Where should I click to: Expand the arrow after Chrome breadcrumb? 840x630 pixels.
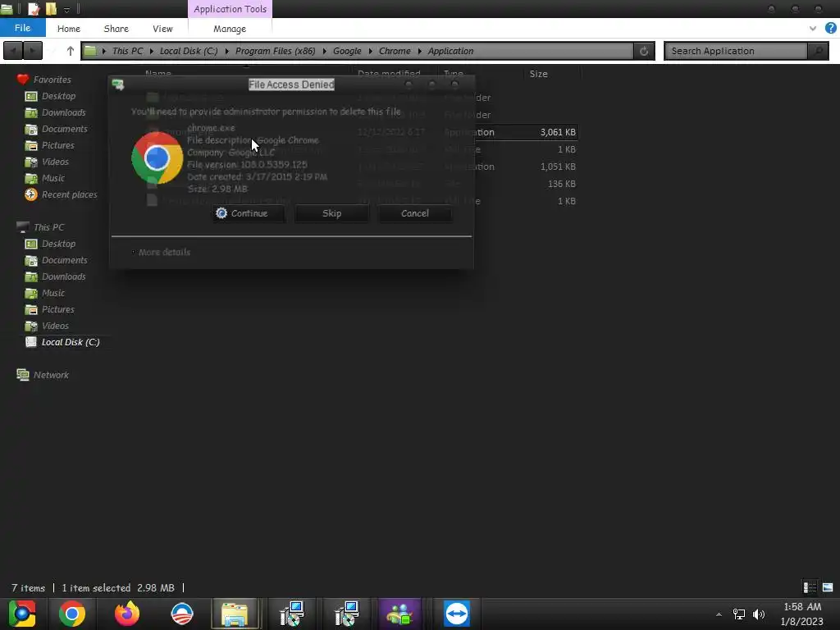(x=419, y=51)
